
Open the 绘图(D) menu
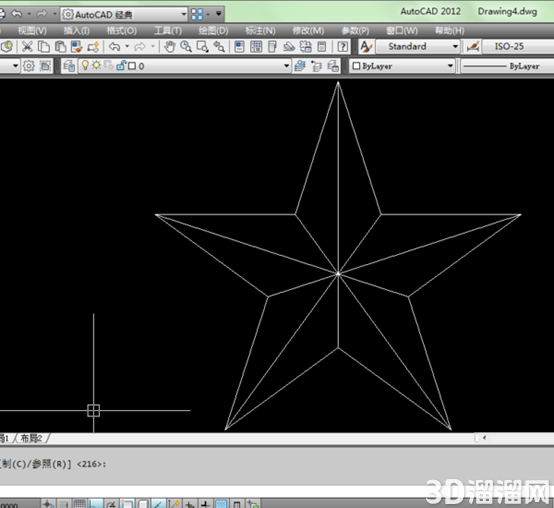click(213, 31)
